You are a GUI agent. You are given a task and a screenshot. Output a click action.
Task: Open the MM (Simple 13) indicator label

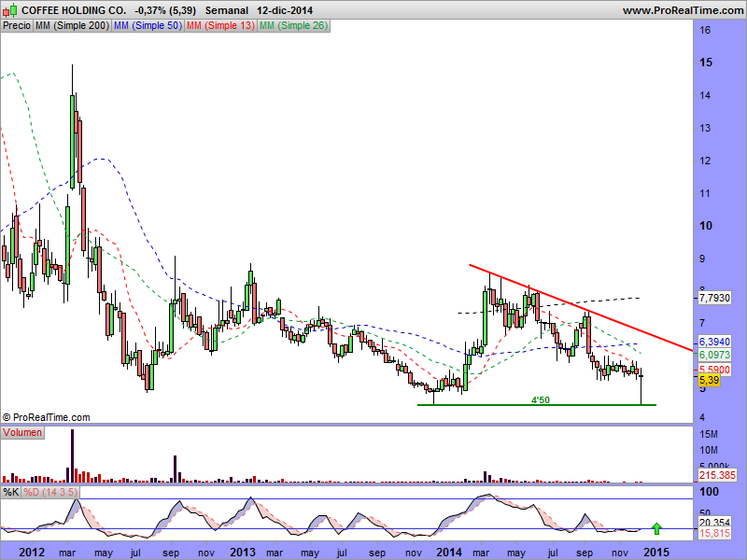coord(220,26)
